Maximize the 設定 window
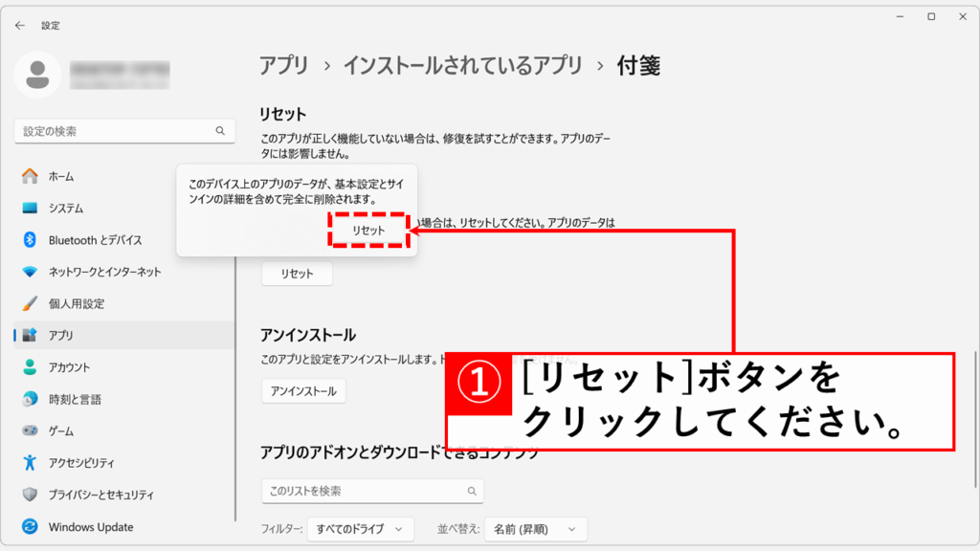980x551 pixels. click(931, 17)
